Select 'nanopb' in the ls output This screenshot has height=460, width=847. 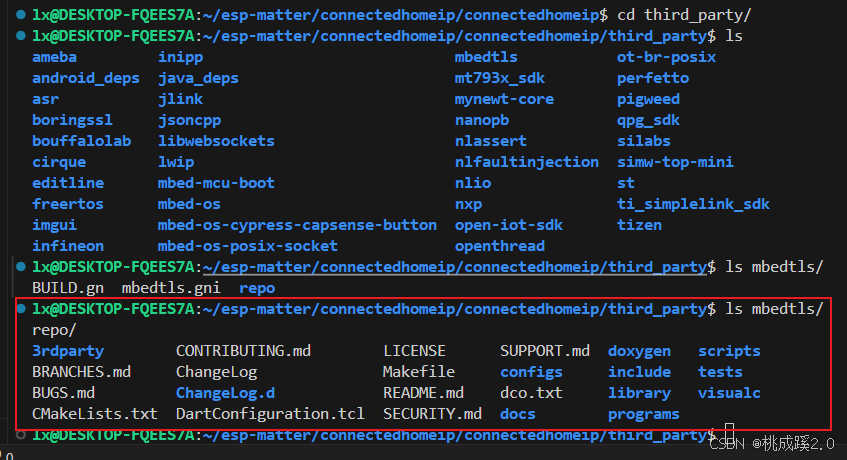pyautogui.click(x=482, y=120)
